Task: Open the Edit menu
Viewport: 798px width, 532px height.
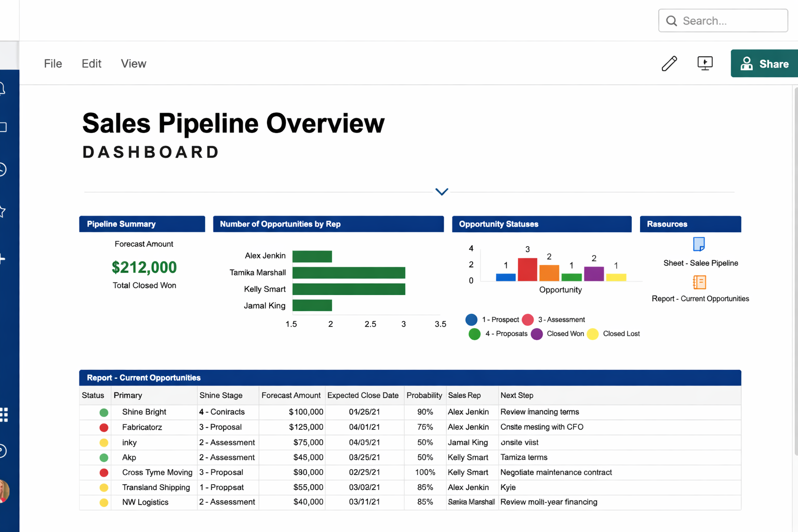Action: [91, 63]
